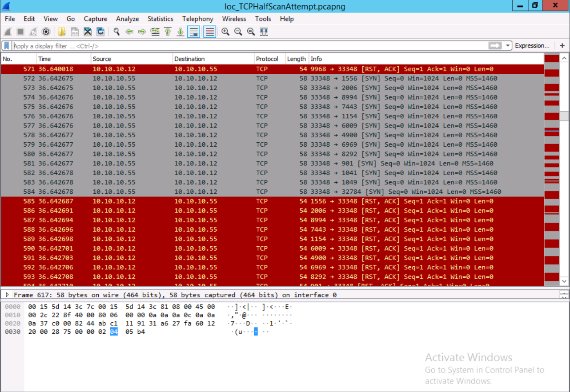Image resolution: width=570 pixels, height=392 pixels.
Task: Click the display filter input field
Action: (249, 46)
